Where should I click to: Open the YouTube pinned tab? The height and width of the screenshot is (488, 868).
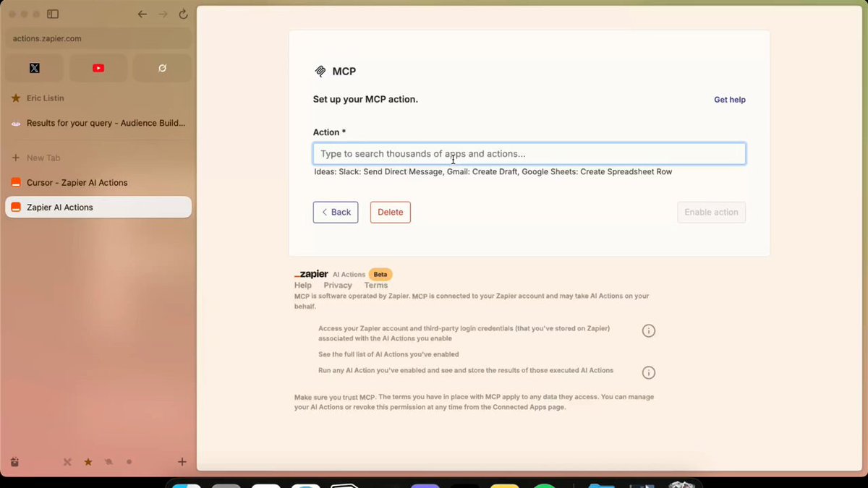coord(98,68)
